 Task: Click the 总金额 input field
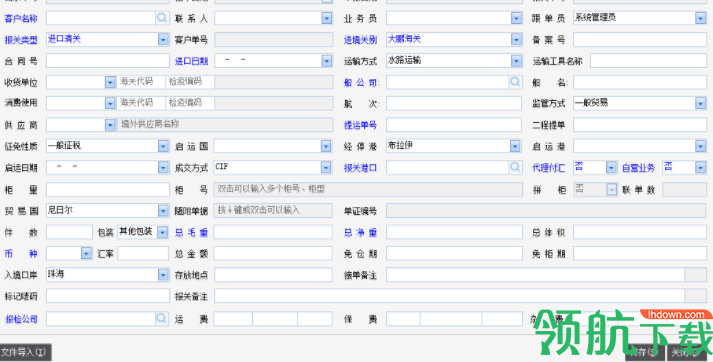click(x=273, y=253)
